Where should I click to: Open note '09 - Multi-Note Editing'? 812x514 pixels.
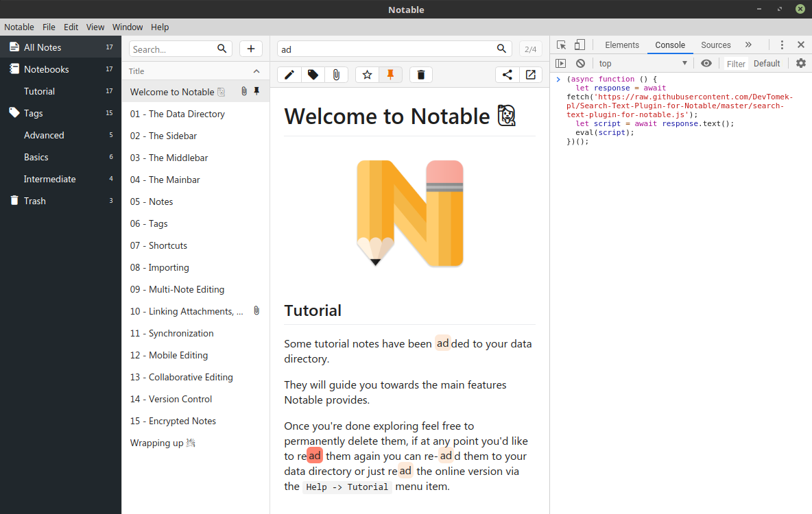coord(195,289)
